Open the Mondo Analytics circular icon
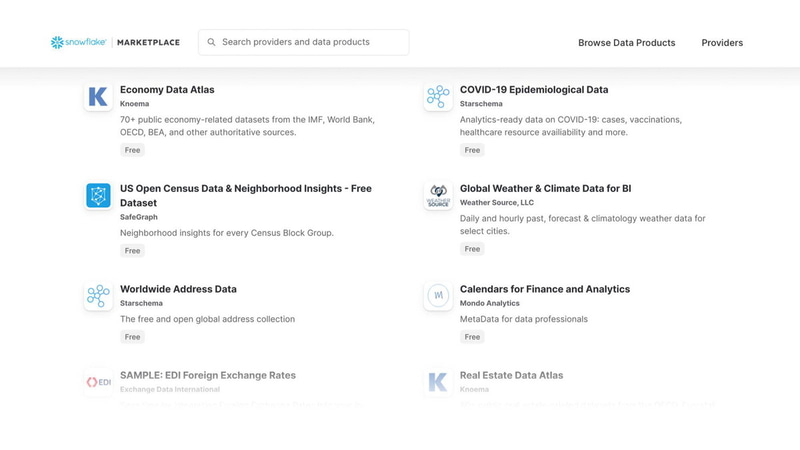 [x=438, y=296]
